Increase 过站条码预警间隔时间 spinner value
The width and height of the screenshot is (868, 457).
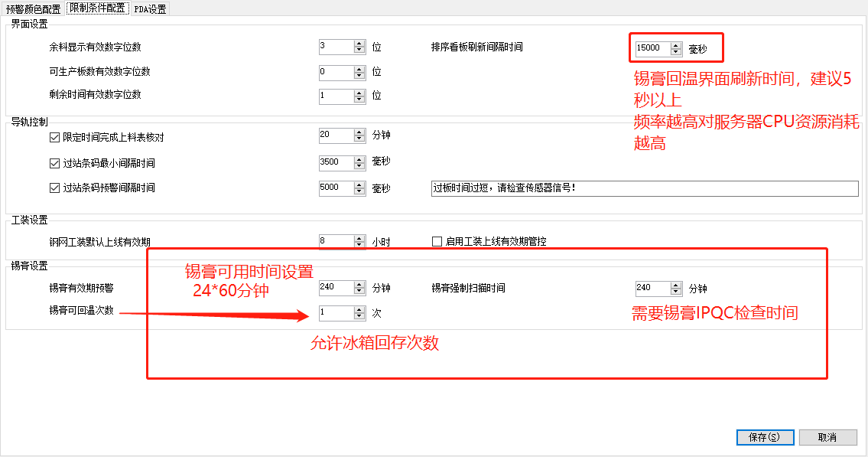pyautogui.click(x=359, y=184)
